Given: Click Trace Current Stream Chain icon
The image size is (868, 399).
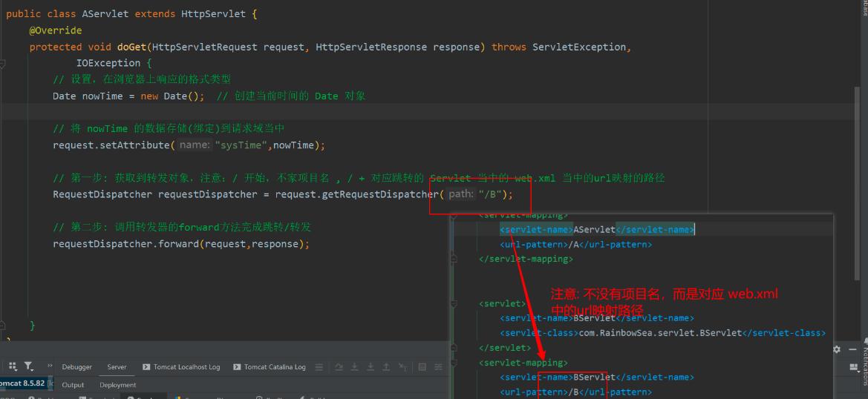Looking at the screenshot, I should pyautogui.click(x=438, y=366).
